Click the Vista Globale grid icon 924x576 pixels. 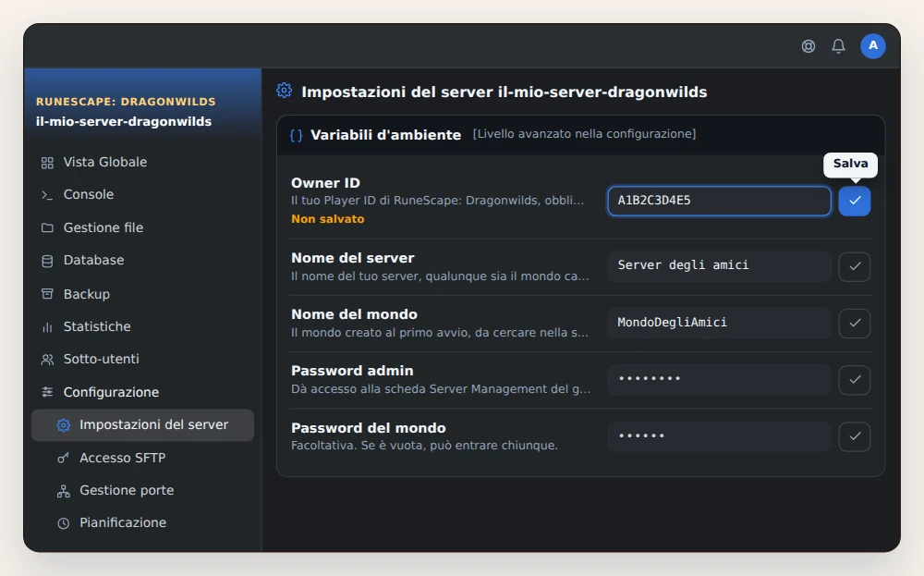[47, 163]
